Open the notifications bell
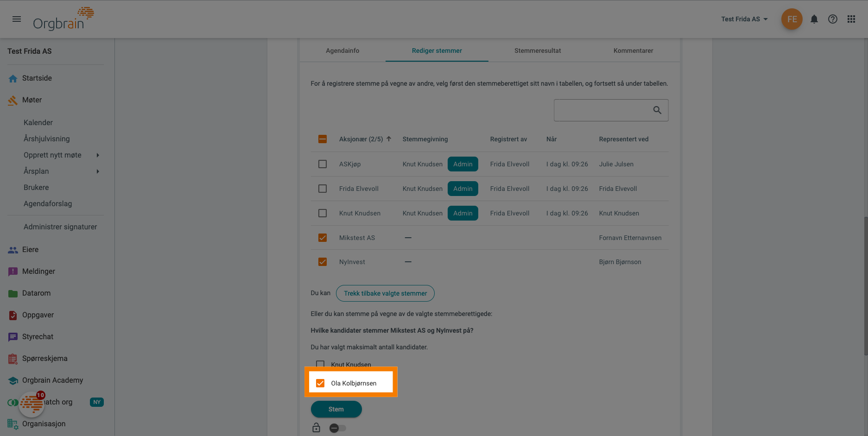 tap(814, 19)
